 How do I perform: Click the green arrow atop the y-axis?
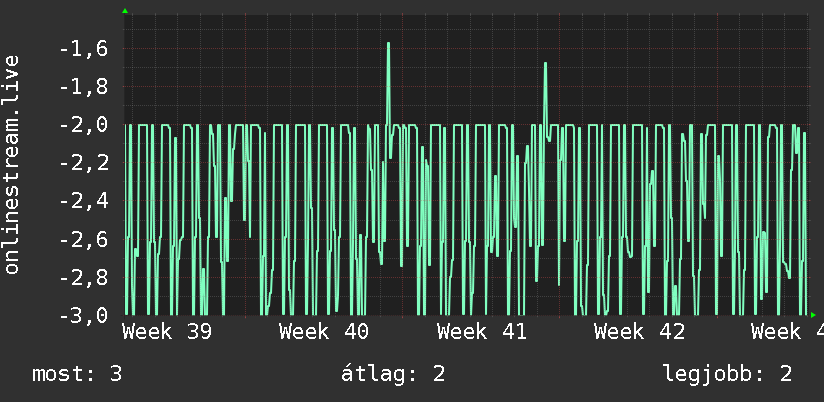click(125, 11)
